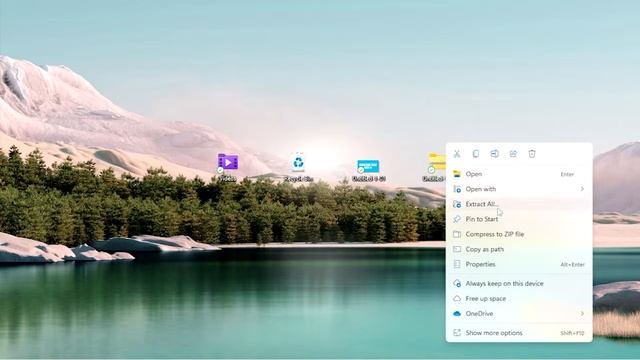Viewport: 640px width, 360px height.
Task: Click Show more options
Action: coord(519,333)
